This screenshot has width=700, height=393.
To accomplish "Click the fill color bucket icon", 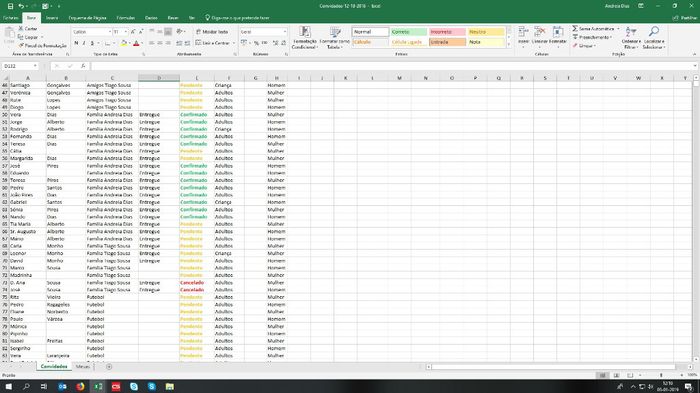I will [x=124, y=43].
